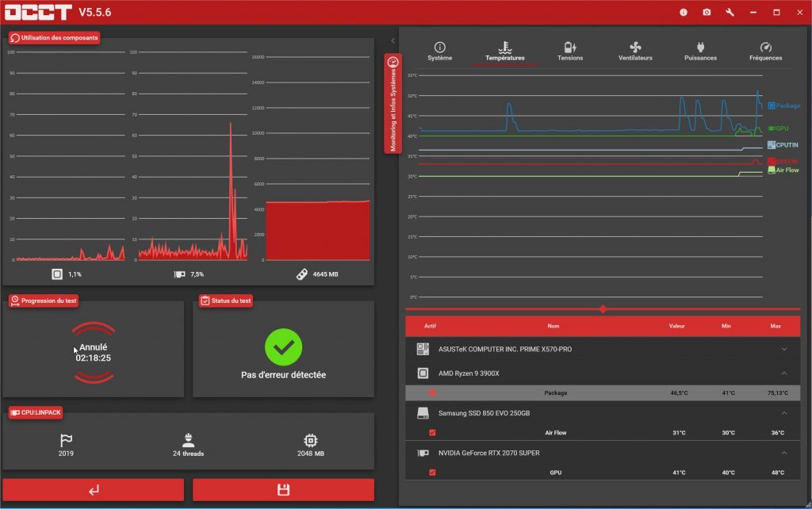The height and width of the screenshot is (509, 812).
Task: Click the GPU usage icon showing 7,5%
Action: click(179, 274)
